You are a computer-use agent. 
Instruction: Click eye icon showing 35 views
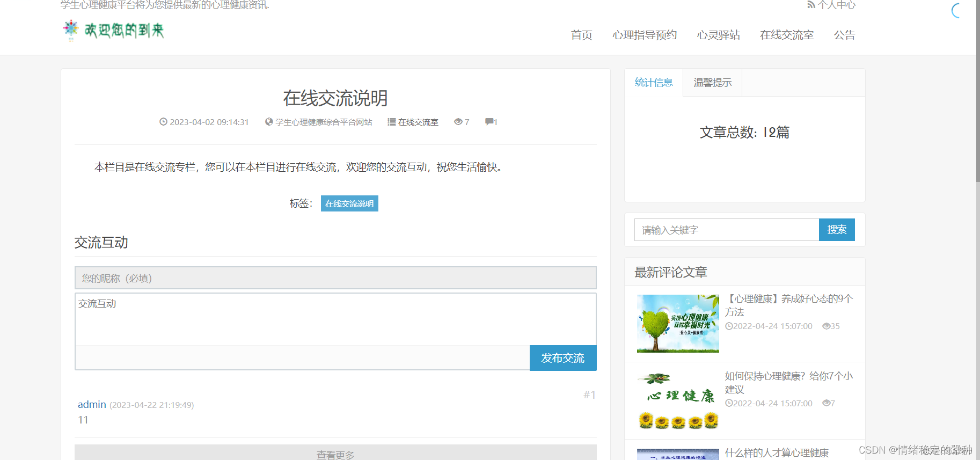coord(827,326)
